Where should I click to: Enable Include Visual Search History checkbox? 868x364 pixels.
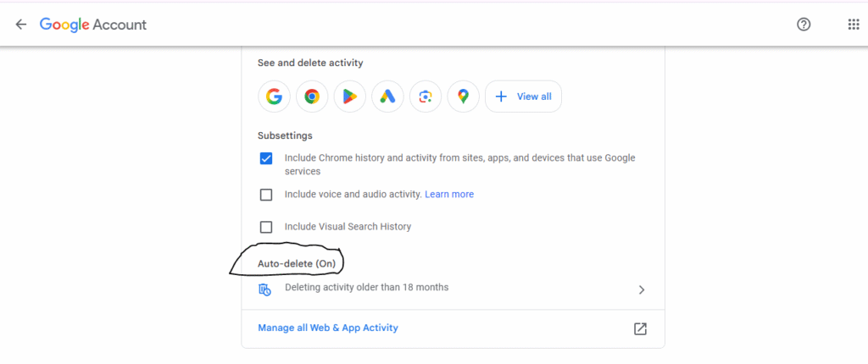(x=266, y=227)
